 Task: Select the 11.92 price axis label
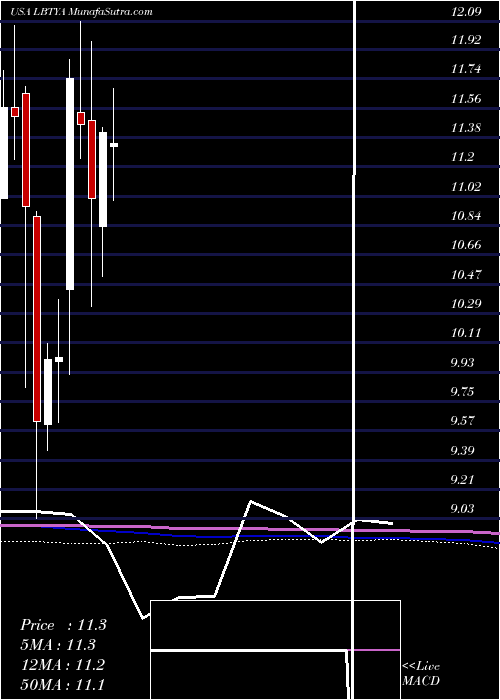[466, 40]
